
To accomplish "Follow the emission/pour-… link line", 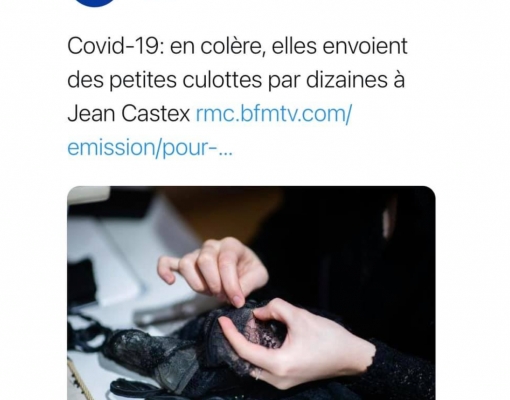I will (150, 147).
